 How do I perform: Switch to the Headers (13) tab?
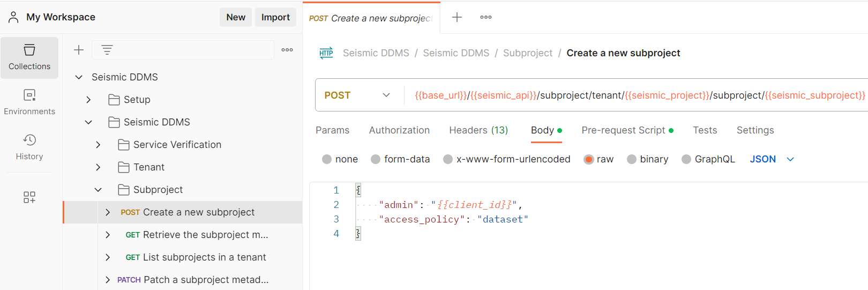(x=478, y=130)
